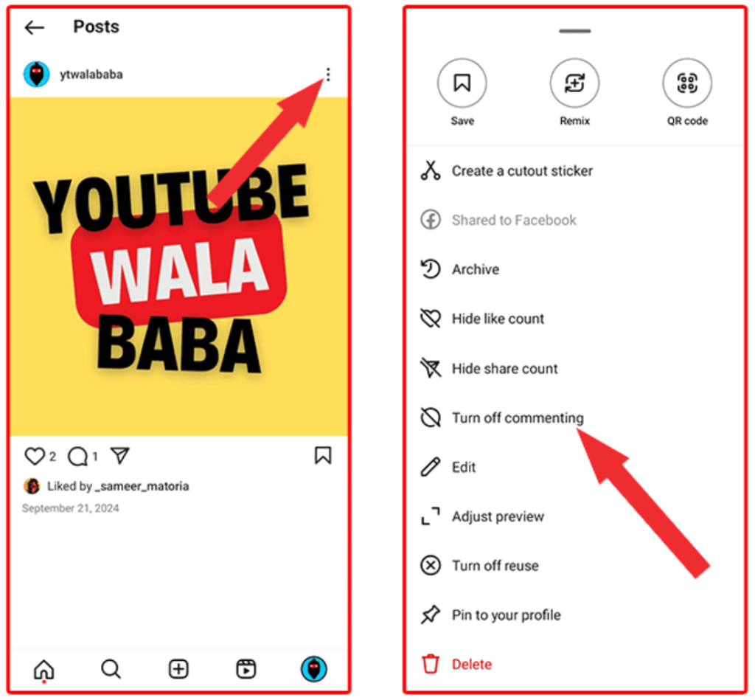Go to Home tab in bottom bar
755x700 pixels.
[44, 669]
